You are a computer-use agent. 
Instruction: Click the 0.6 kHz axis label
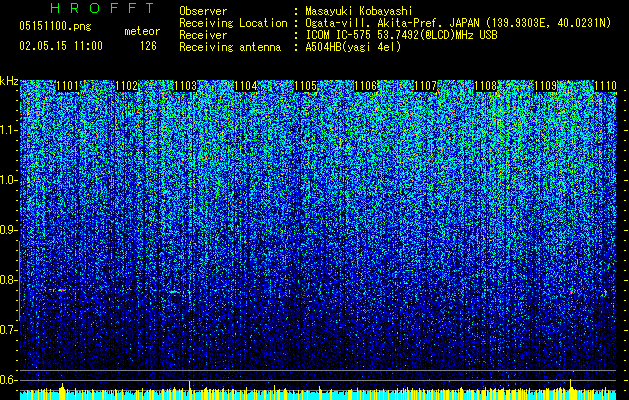(9, 380)
